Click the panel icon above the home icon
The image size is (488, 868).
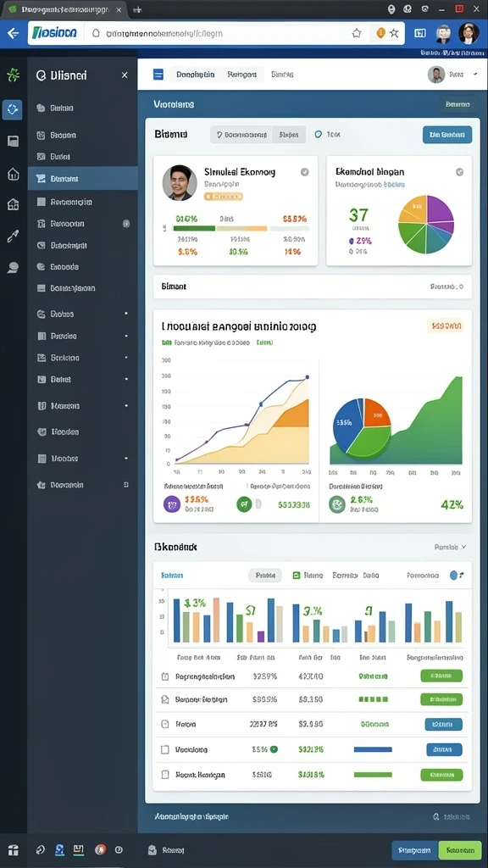point(13,142)
